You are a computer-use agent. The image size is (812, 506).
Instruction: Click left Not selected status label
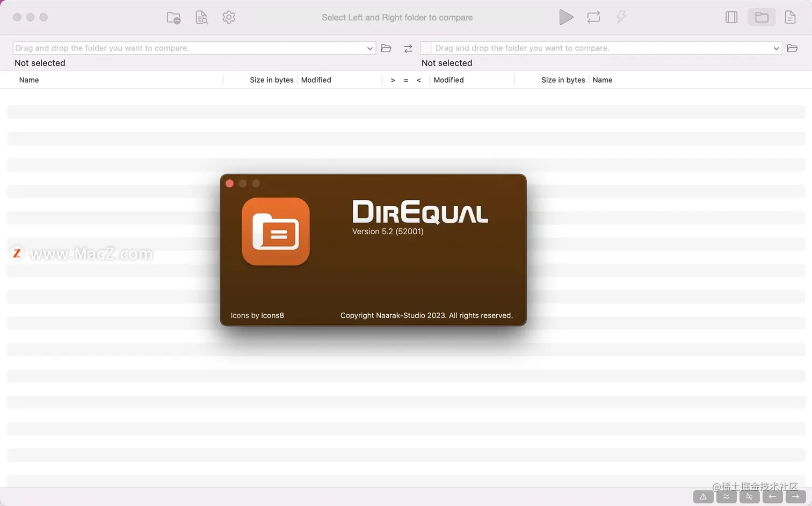[x=40, y=63]
